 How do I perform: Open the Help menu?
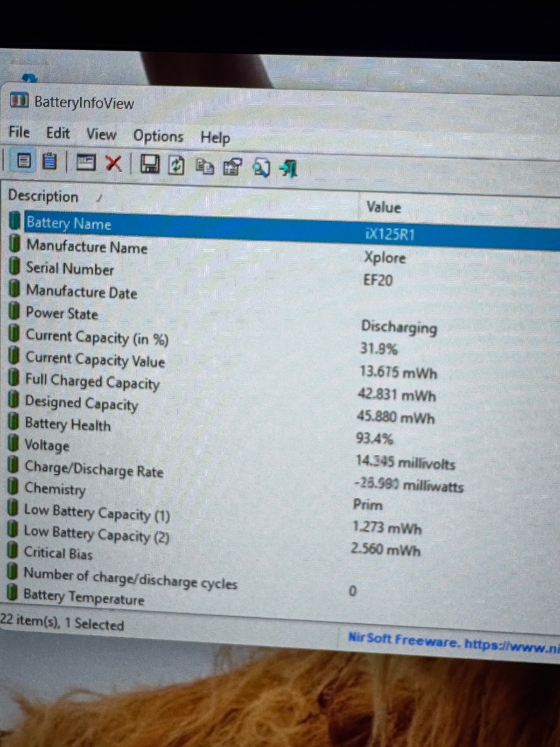pos(215,138)
